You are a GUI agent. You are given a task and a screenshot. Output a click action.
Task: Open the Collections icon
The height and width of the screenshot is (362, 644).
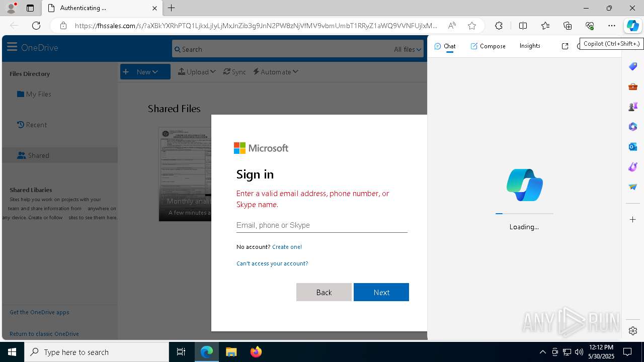(x=568, y=26)
